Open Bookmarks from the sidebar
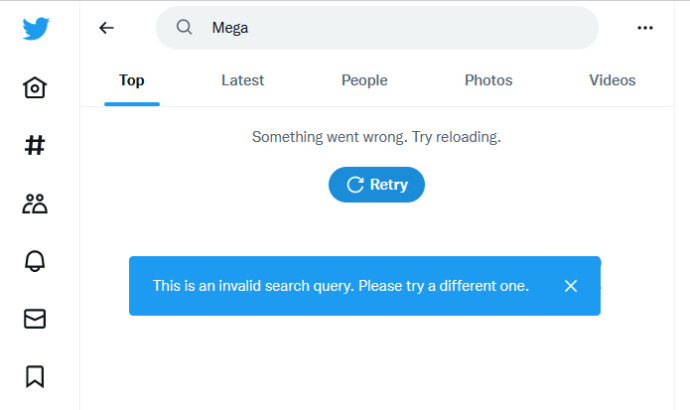This screenshot has width=690, height=410. (x=35, y=376)
